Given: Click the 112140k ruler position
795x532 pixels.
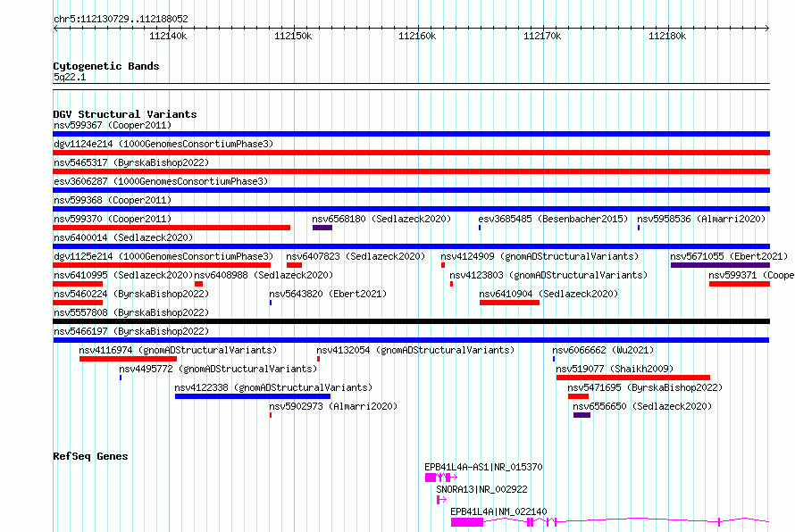Looking at the screenshot, I should pyautogui.click(x=168, y=37).
